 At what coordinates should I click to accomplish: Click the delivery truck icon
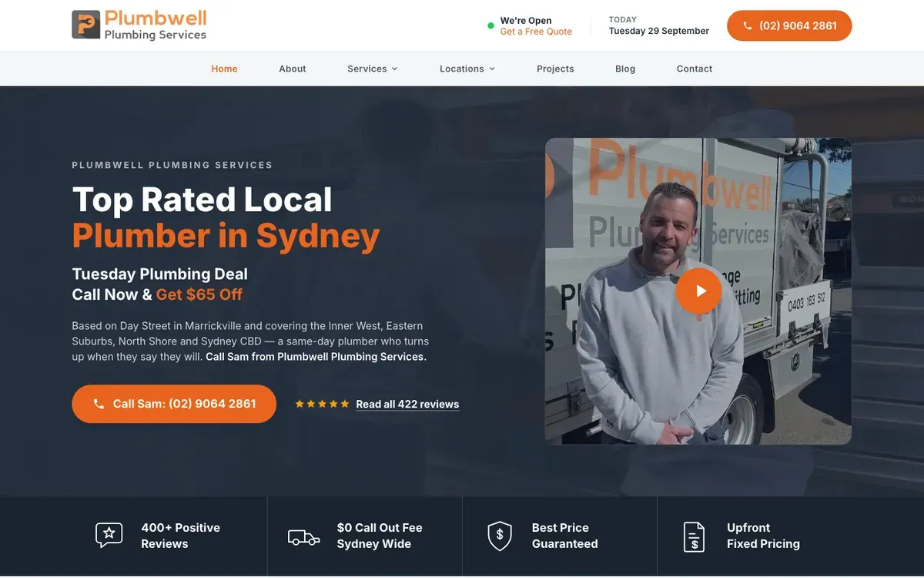point(304,537)
